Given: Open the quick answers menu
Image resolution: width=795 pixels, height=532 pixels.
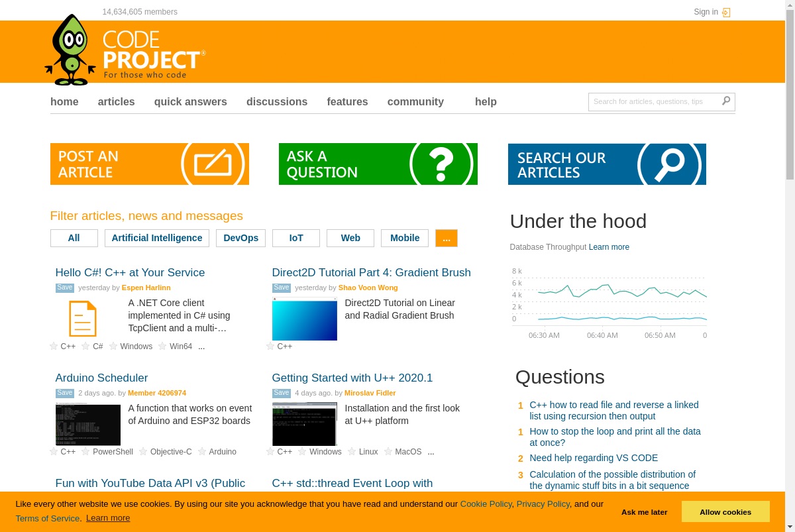Looking at the screenshot, I should pos(191,101).
